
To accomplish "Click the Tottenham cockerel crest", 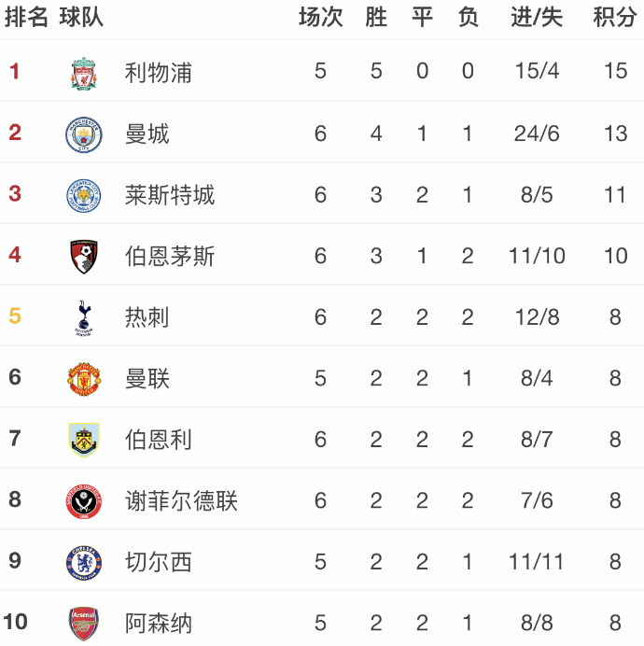I will (x=84, y=317).
